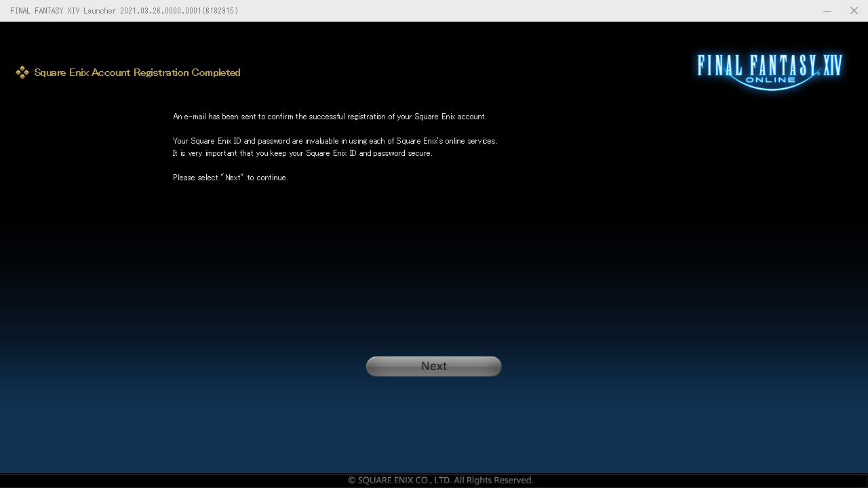
Task: Click the Square Enix crystals icon beside the heading
Action: pyautogui.click(x=22, y=72)
